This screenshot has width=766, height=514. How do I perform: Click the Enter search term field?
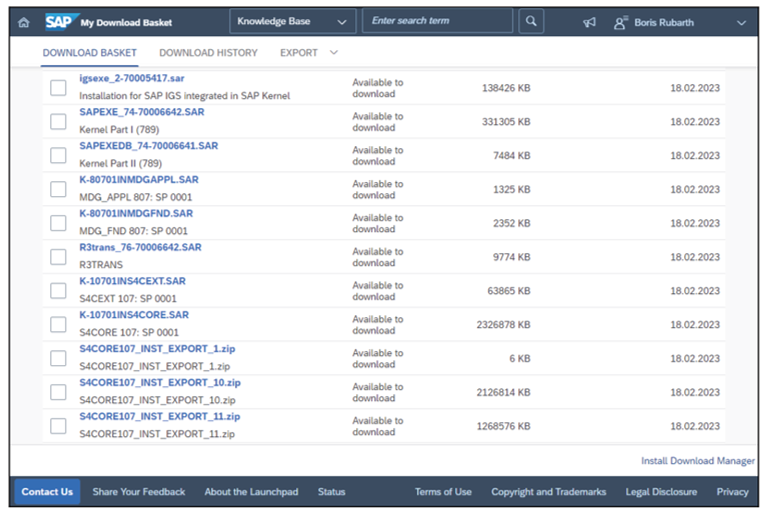click(x=437, y=21)
